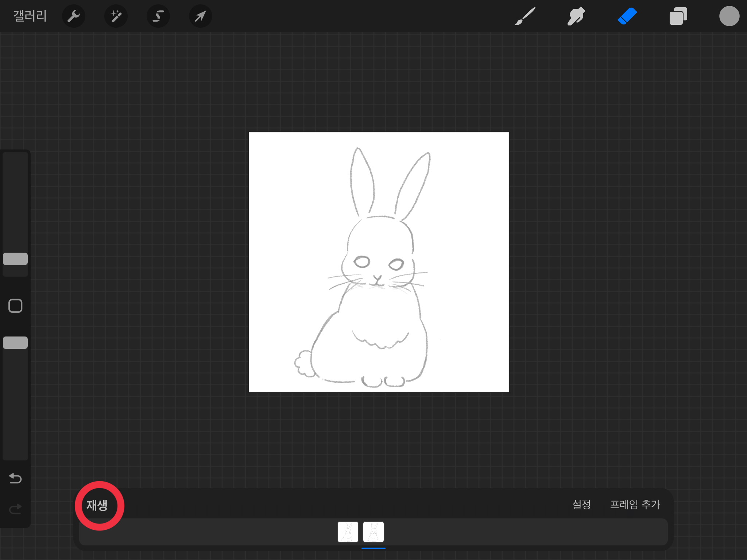Return to the 갤러리 gallery
This screenshot has width=747, height=560.
tap(30, 16)
